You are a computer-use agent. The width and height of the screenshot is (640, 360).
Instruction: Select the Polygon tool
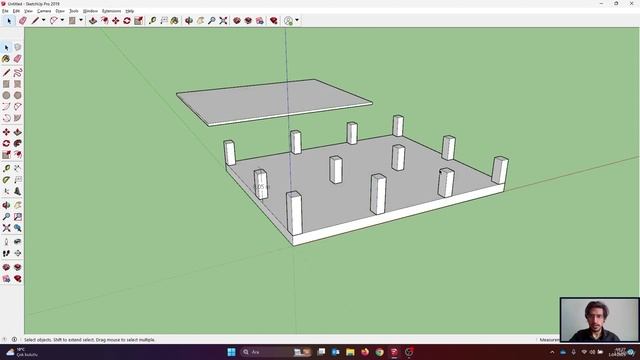click(18, 95)
